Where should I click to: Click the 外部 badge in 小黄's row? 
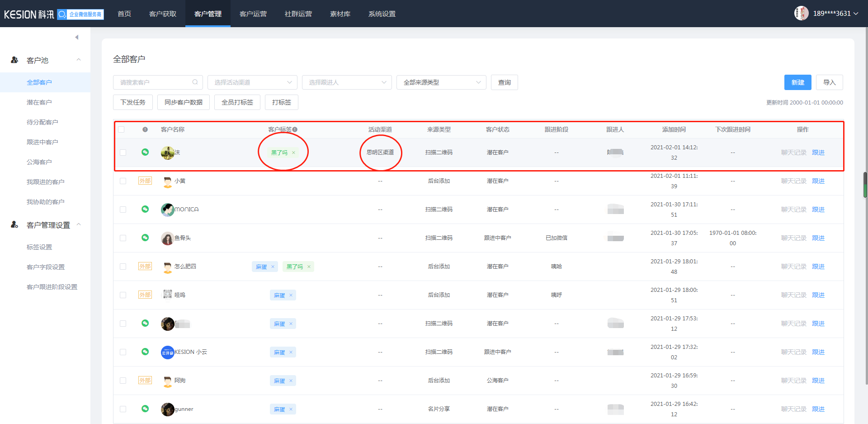point(145,181)
